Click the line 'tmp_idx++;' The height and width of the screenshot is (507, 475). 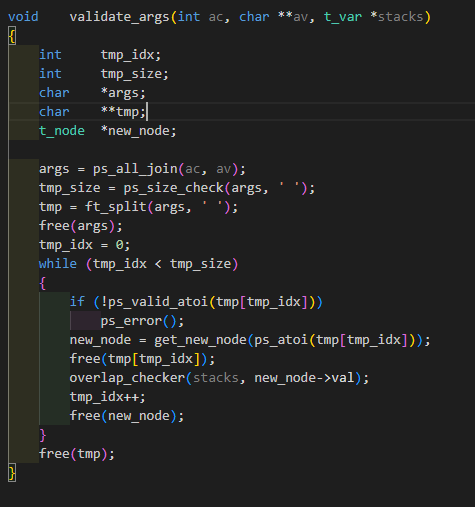(x=108, y=397)
